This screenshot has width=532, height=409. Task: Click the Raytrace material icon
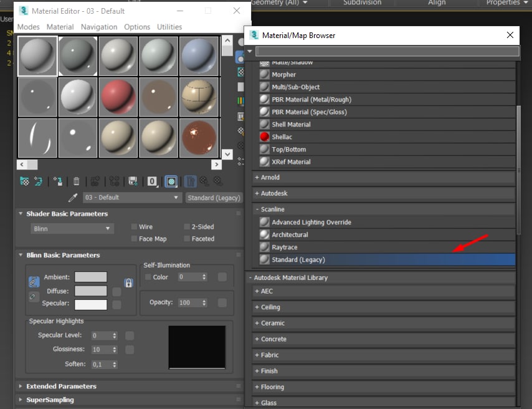point(264,248)
